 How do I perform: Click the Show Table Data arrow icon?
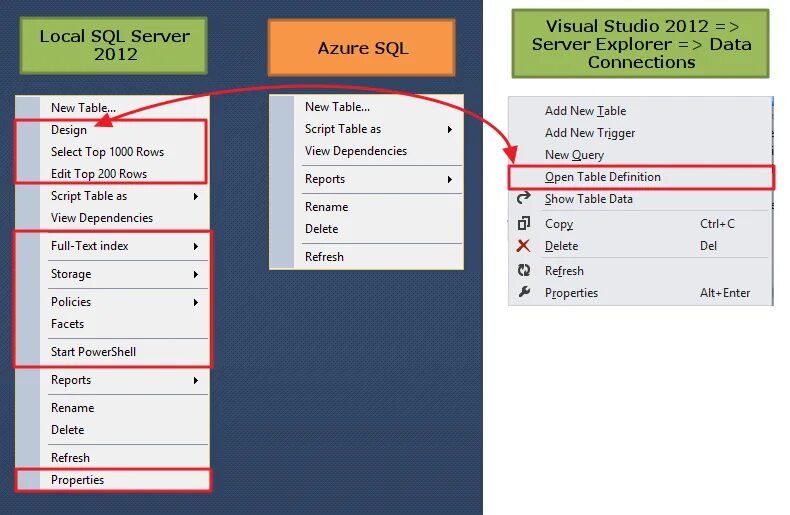point(524,198)
